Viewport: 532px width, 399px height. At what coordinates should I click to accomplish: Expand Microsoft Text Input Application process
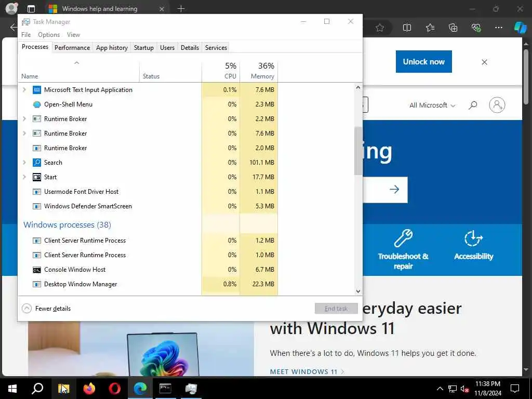tap(24, 90)
